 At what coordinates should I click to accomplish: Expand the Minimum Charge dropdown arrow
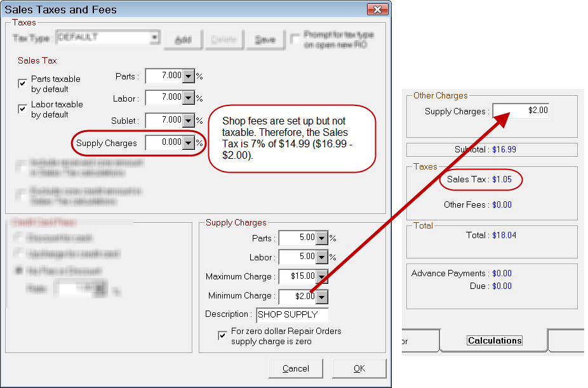click(322, 296)
